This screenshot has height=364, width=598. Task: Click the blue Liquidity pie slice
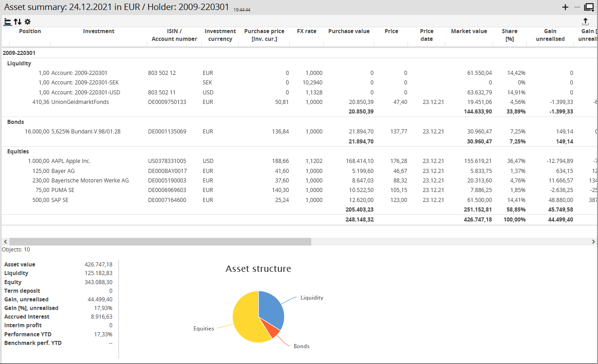(x=272, y=309)
